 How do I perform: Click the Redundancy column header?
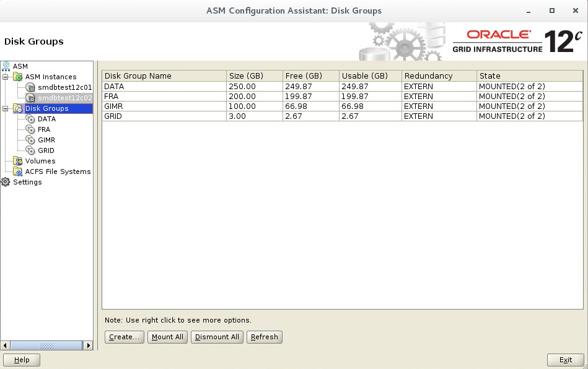coord(439,76)
